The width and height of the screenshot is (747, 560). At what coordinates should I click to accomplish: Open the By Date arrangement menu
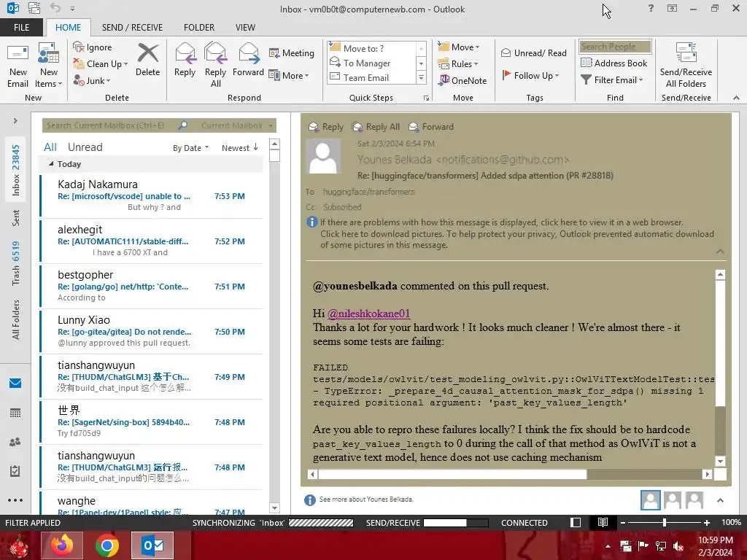190,148
